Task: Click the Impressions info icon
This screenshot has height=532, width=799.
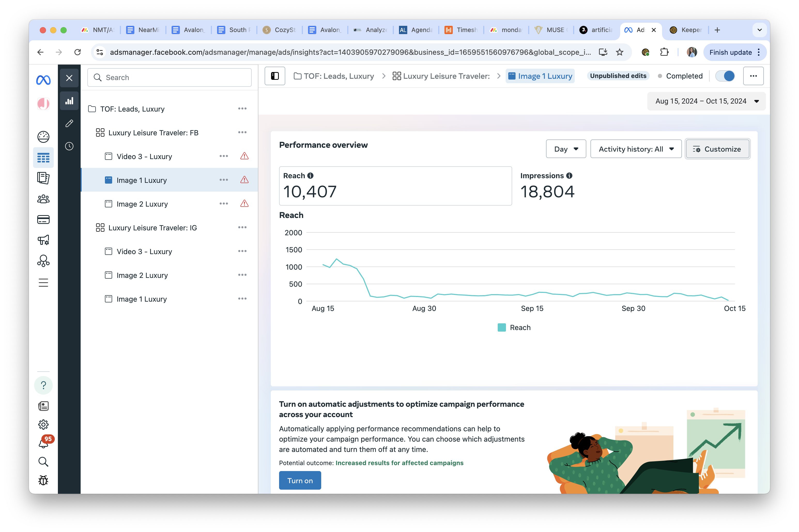Action: (x=569, y=176)
